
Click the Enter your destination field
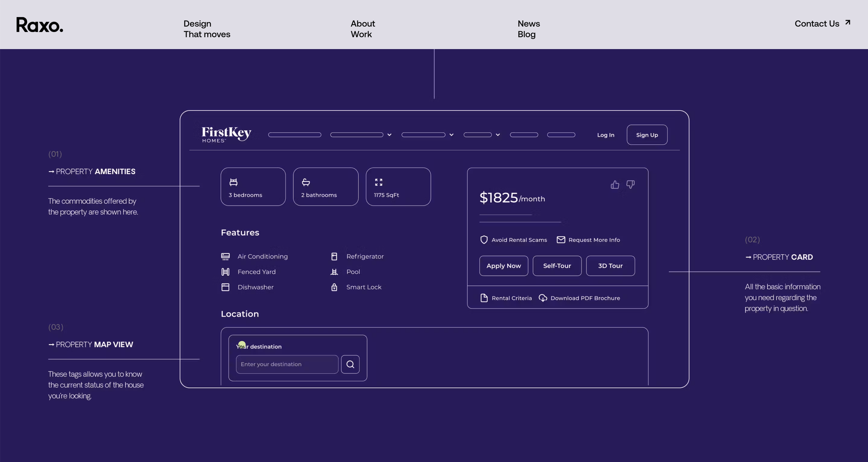click(287, 364)
